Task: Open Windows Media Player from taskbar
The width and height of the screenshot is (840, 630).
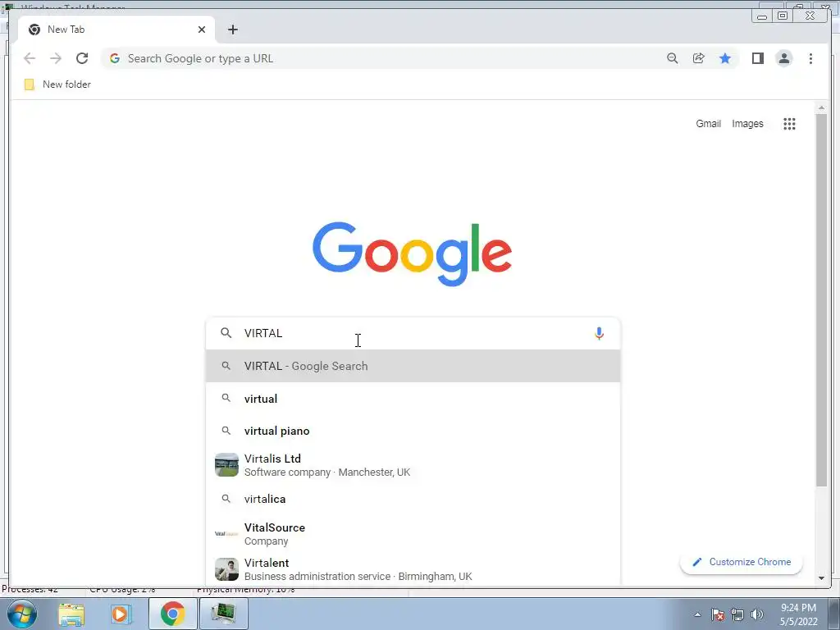Action: point(121,614)
